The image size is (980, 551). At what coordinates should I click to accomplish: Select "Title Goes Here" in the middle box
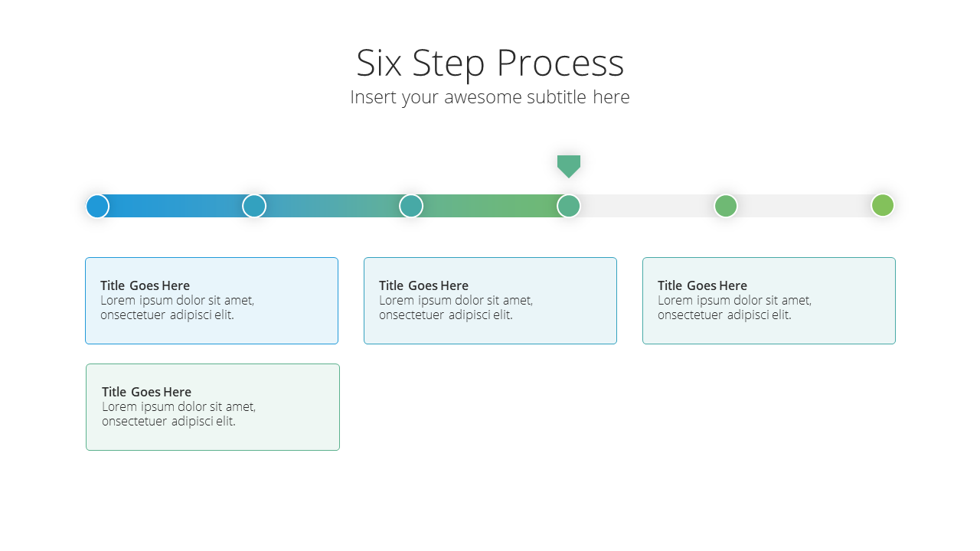pos(423,285)
